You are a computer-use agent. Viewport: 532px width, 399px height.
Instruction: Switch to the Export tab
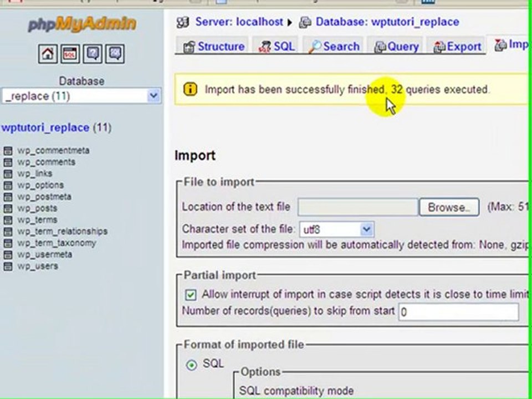[457, 47]
